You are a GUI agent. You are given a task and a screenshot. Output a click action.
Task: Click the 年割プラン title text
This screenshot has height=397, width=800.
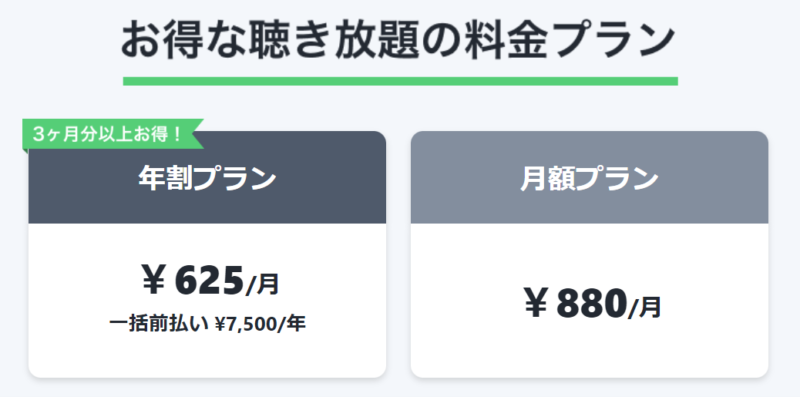(x=207, y=179)
